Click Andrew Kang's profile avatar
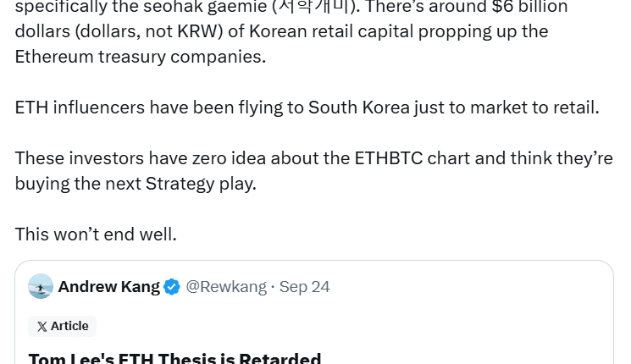Image resolution: width=631 pixels, height=364 pixels. [41, 287]
